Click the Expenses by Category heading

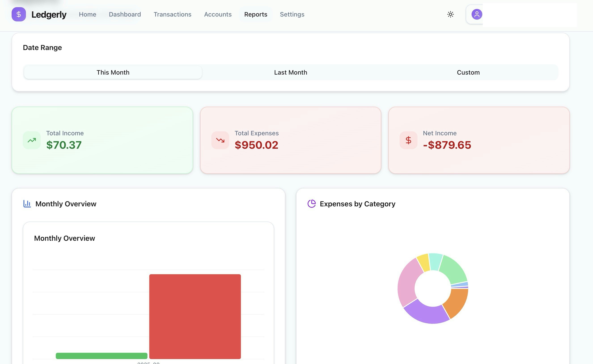pos(358,204)
